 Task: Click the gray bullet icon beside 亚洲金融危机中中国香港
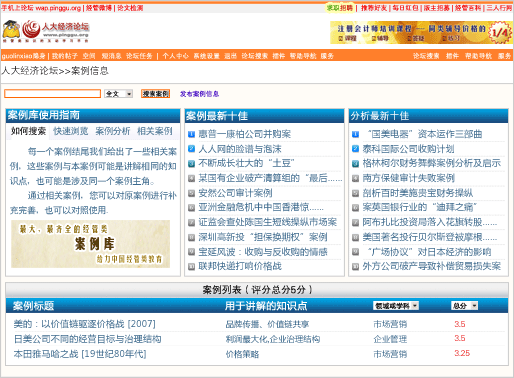(x=191, y=208)
